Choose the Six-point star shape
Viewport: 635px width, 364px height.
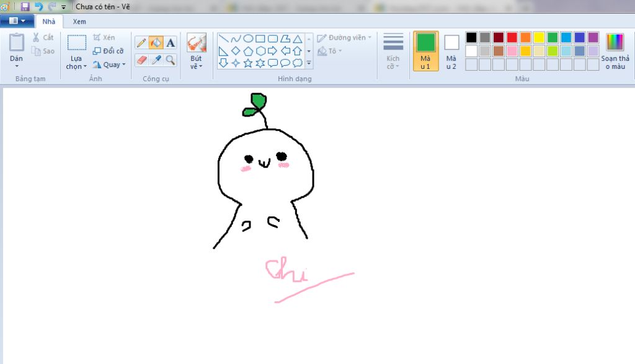pos(260,63)
